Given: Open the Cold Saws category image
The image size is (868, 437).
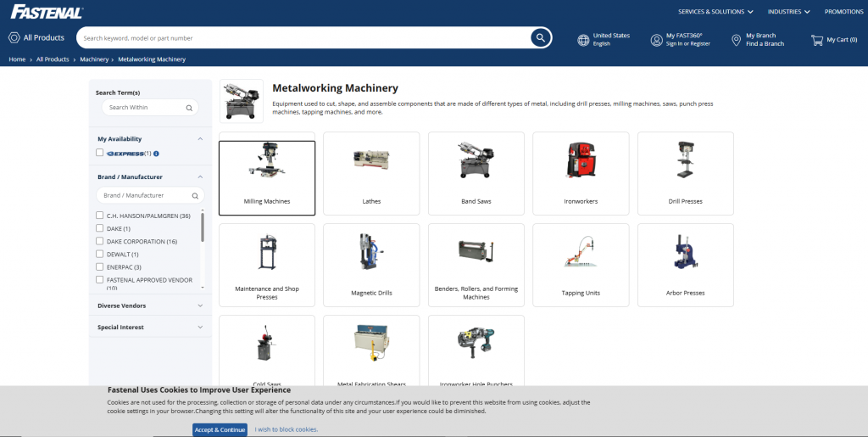Looking at the screenshot, I should 267,343.
